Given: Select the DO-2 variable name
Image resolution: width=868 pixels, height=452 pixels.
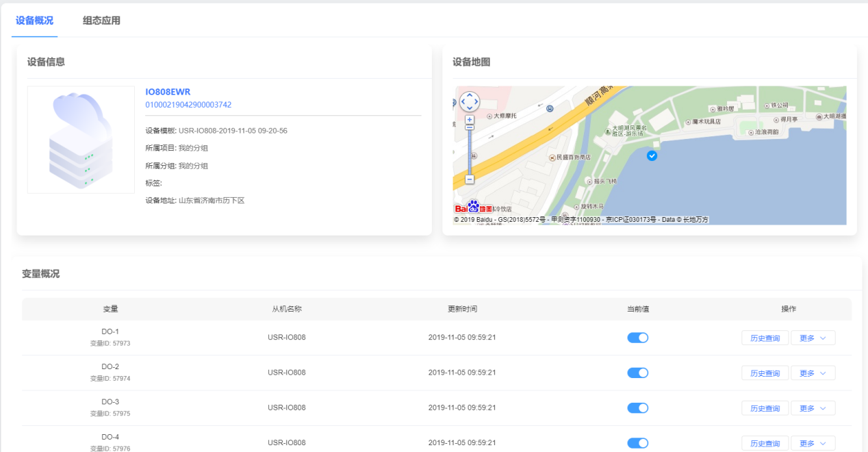Looking at the screenshot, I should click(x=110, y=366).
